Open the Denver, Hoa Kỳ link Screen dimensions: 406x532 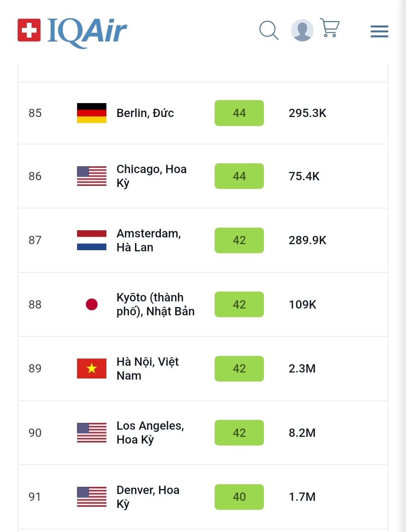(148, 497)
